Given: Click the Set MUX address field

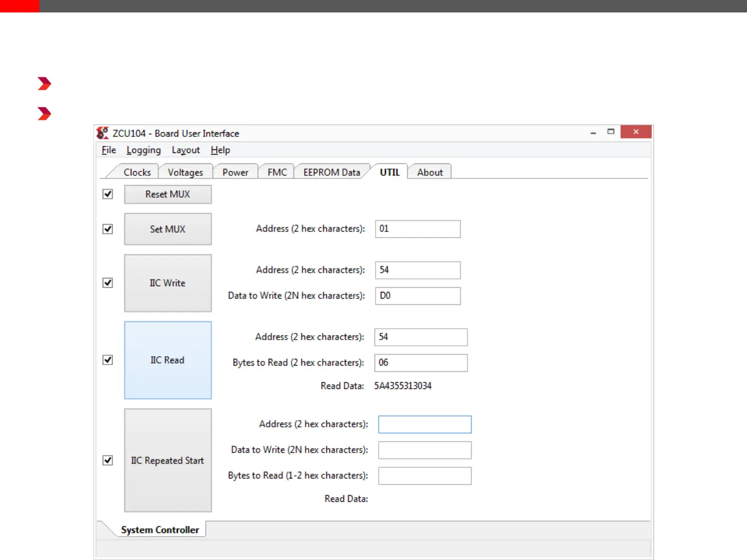Looking at the screenshot, I should coord(418,229).
